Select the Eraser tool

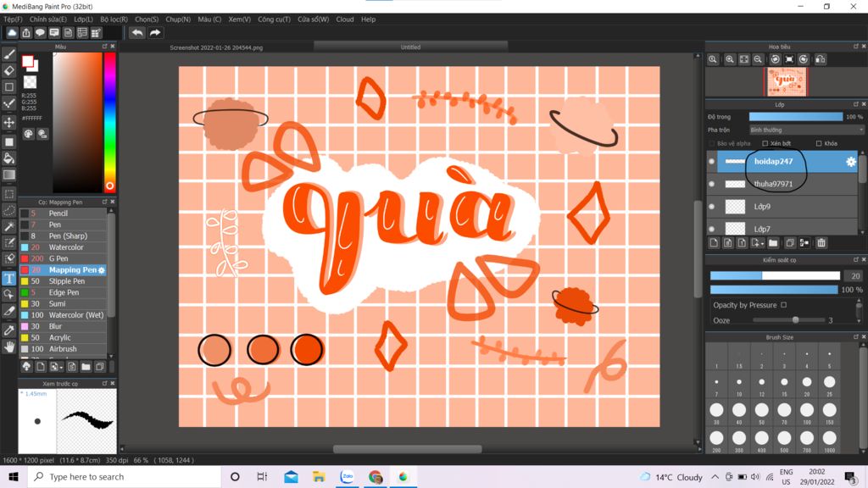[x=8, y=71]
